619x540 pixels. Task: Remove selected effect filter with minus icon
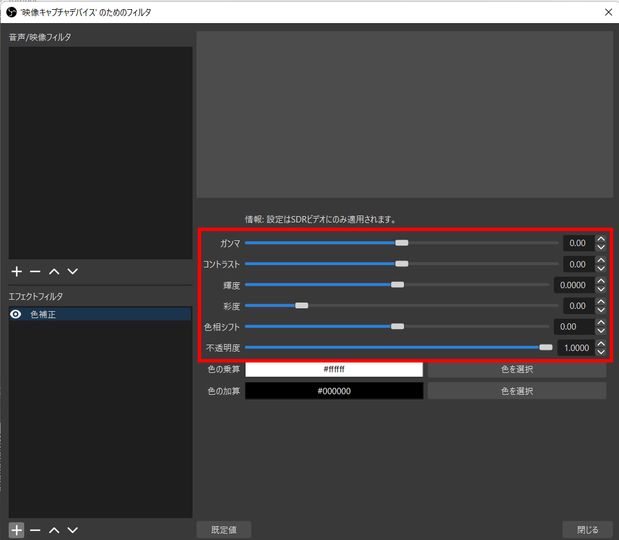click(x=35, y=529)
